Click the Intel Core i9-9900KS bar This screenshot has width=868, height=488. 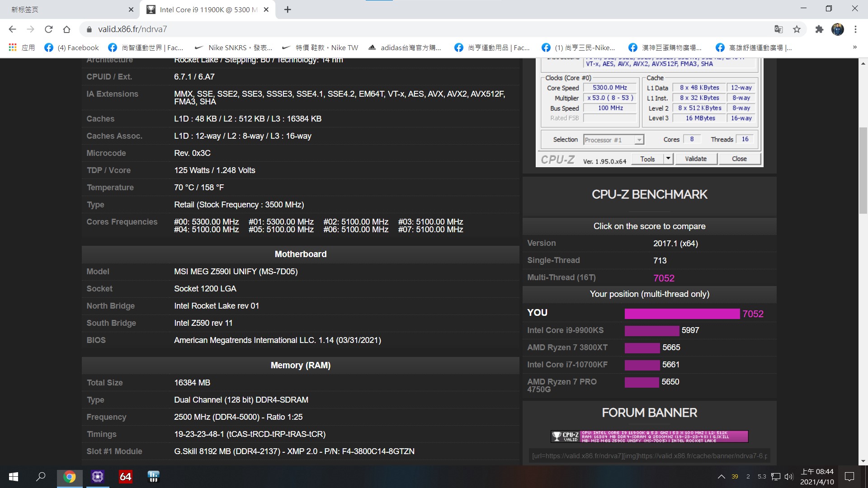(x=651, y=331)
